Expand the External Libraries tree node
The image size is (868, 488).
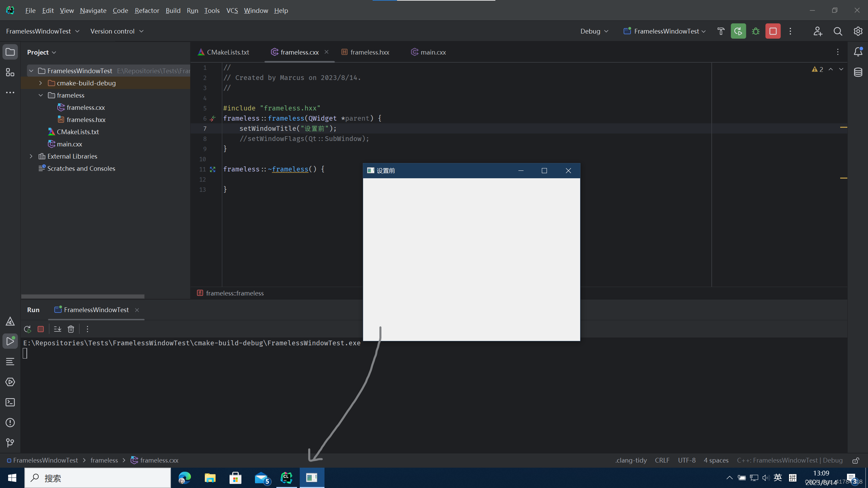coord(31,156)
